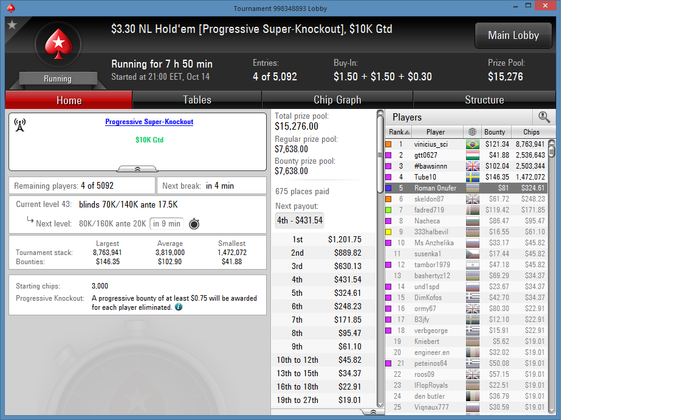Click the $10K Gtd green text

click(x=150, y=140)
